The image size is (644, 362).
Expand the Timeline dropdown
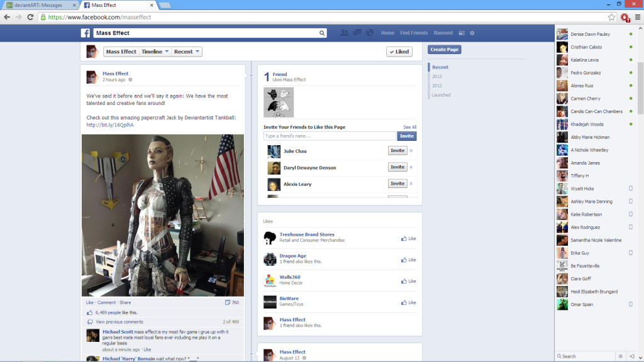155,52
